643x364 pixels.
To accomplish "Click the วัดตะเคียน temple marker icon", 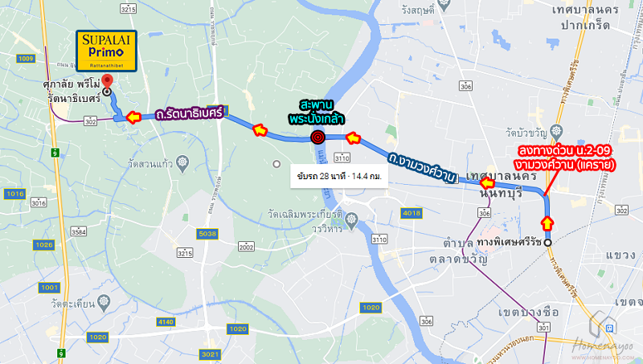I will tap(104, 302).
